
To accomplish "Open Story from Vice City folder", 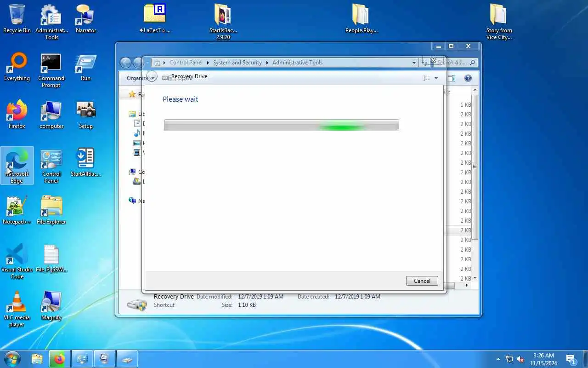I will [499, 22].
